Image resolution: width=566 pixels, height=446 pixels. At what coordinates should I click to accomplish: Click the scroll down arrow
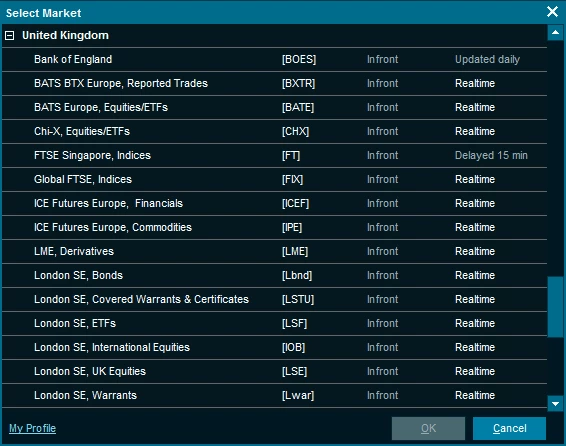point(555,403)
